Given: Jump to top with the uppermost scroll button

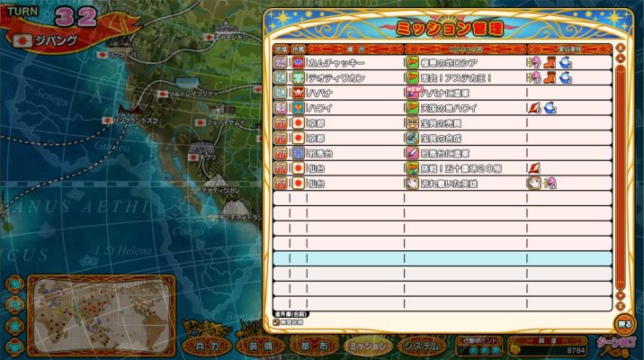Looking at the screenshot, I should pos(621,49).
